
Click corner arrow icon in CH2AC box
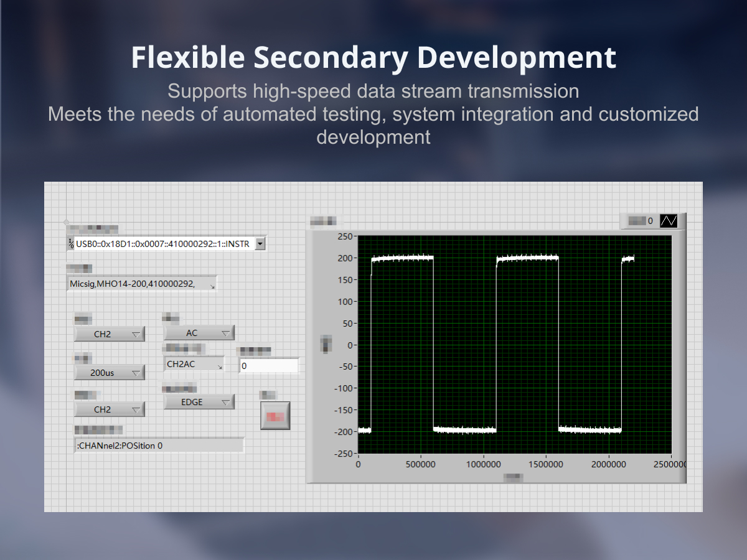click(x=220, y=368)
